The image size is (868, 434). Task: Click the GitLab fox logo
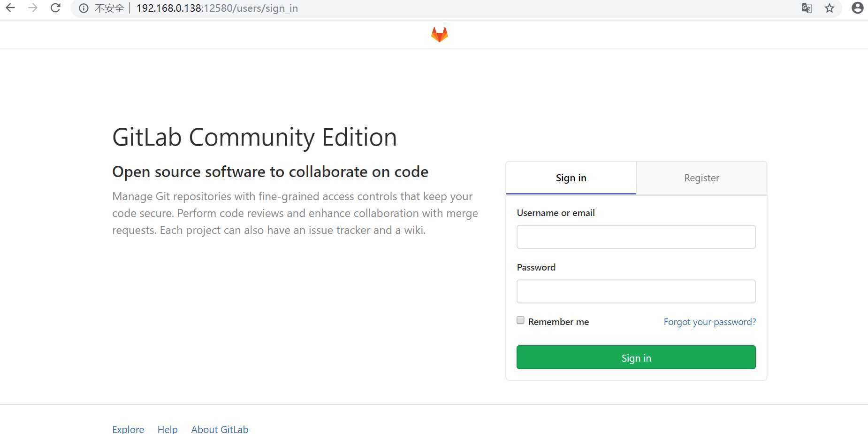[x=440, y=34]
